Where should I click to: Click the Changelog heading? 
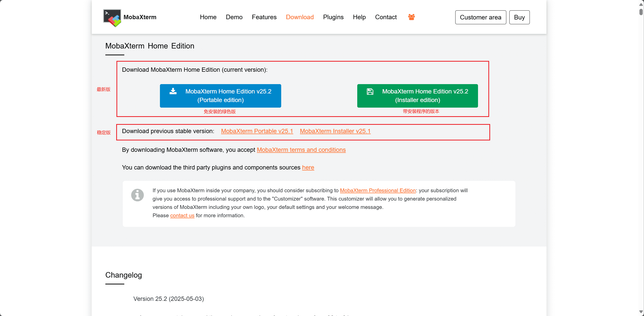coord(124,275)
